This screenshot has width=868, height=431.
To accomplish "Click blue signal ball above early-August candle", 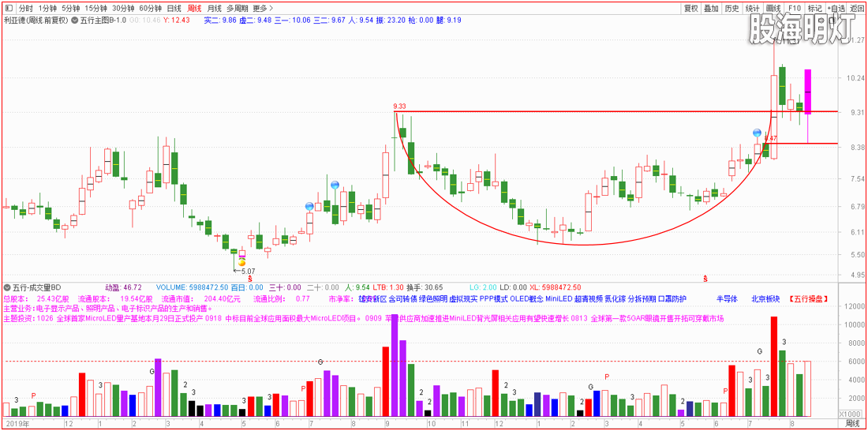I will point(335,185).
